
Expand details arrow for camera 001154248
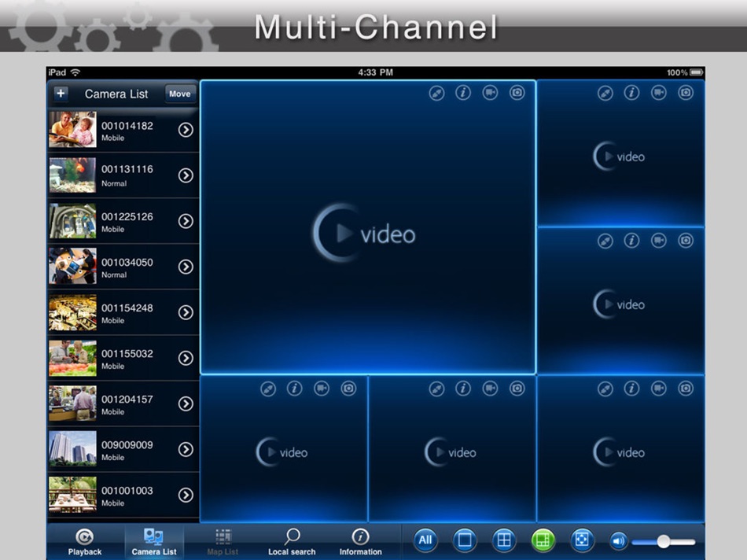pos(186,312)
